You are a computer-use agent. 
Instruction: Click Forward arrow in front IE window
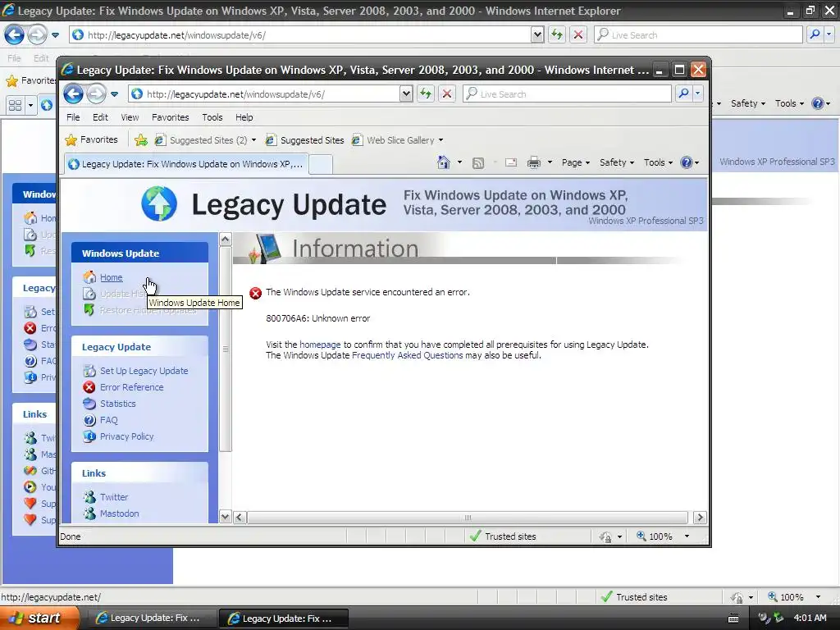click(97, 94)
